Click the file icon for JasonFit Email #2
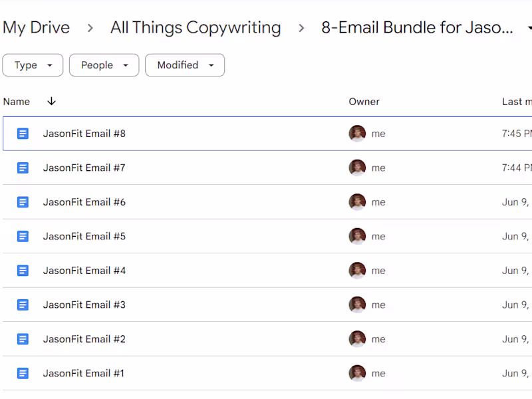 (23, 339)
